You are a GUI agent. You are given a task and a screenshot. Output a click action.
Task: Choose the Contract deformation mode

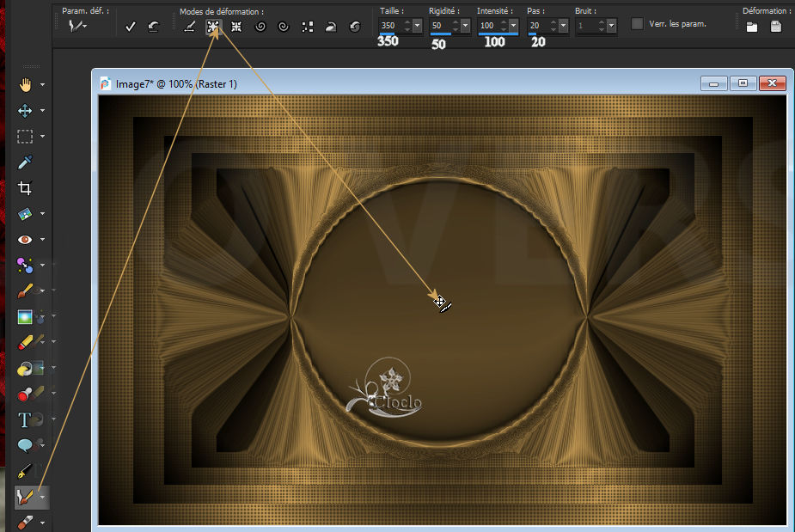click(x=236, y=27)
